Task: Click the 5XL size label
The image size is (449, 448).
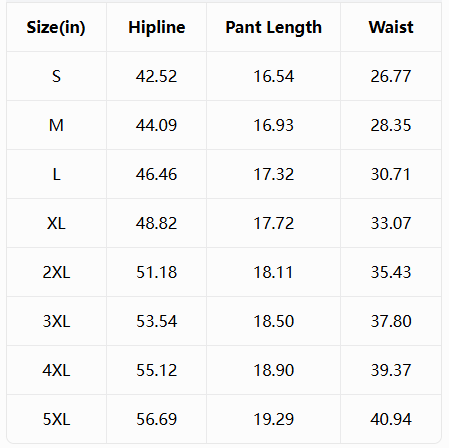Action: pyautogui.click(x=56, y=419)
